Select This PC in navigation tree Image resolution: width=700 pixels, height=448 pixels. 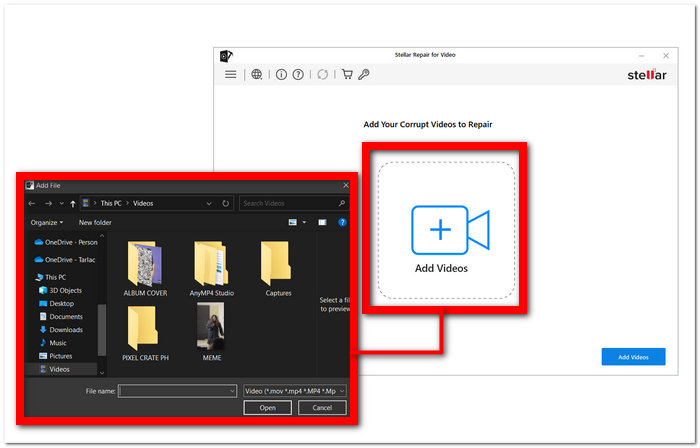50,277
